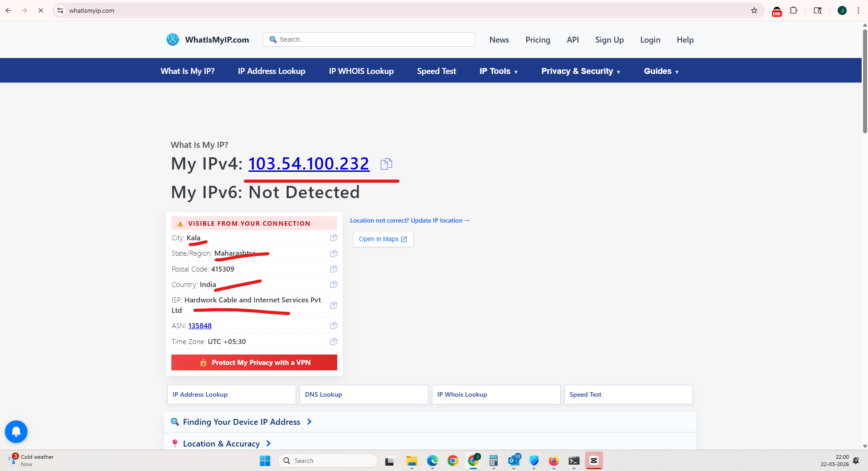Click Protect My Privacy with a VPN
The height and width of the screenshot is (471, 868).
[254, 363]
